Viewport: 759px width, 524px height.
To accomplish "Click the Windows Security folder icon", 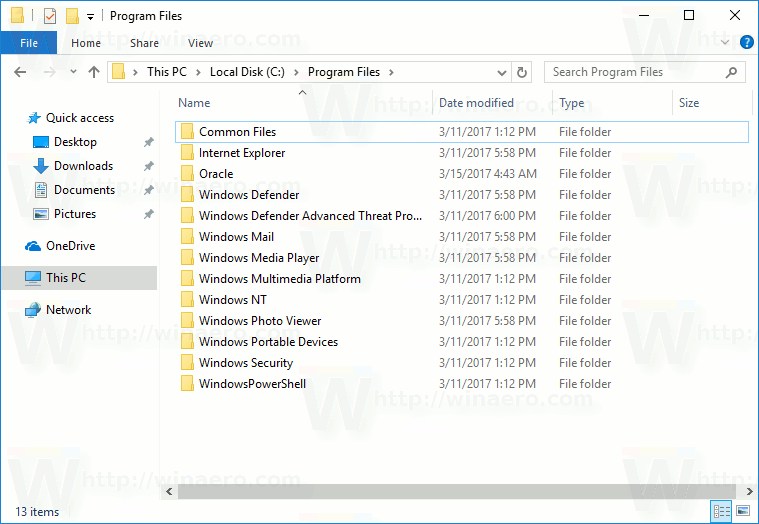I will click(187, 362).
